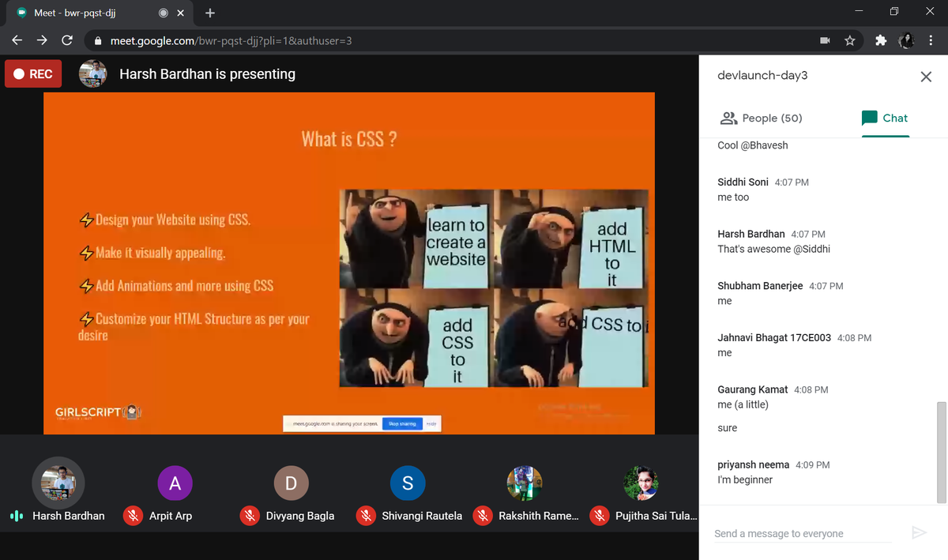The height and width of the screenshot is (560, 948).
Task: Click the "sure" chat message
Action: point(728,428)
